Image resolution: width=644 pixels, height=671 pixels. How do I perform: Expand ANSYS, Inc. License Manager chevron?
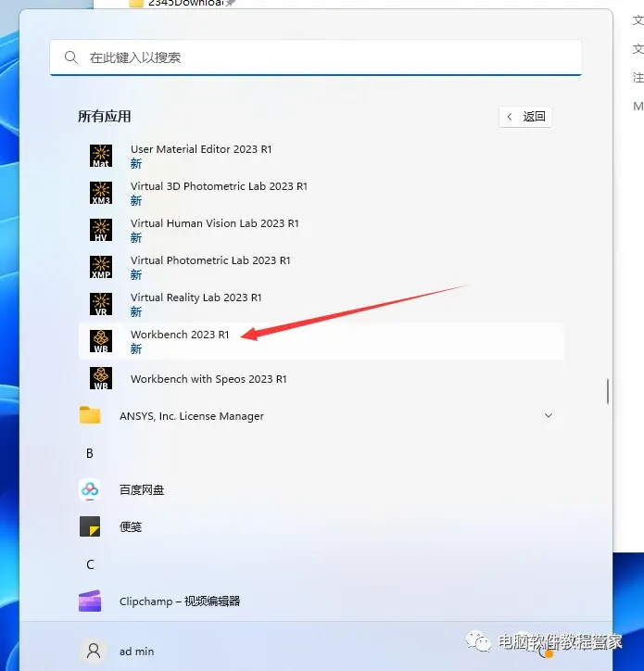point(549,415)
